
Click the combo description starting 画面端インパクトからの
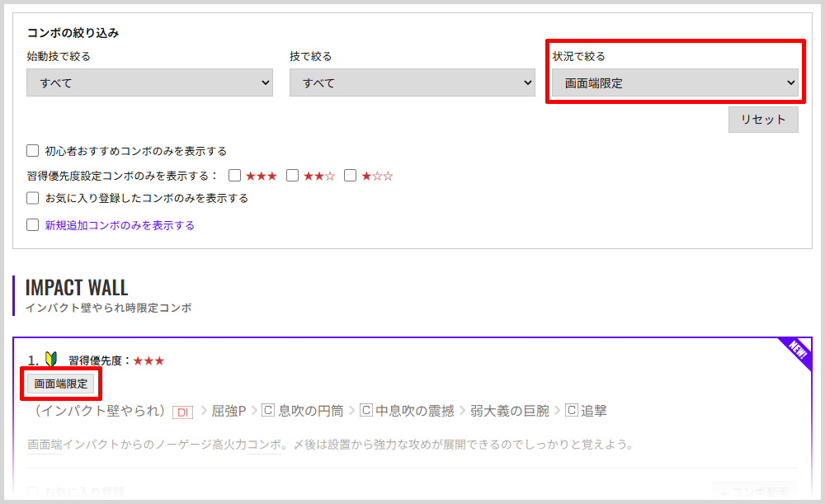331,445
